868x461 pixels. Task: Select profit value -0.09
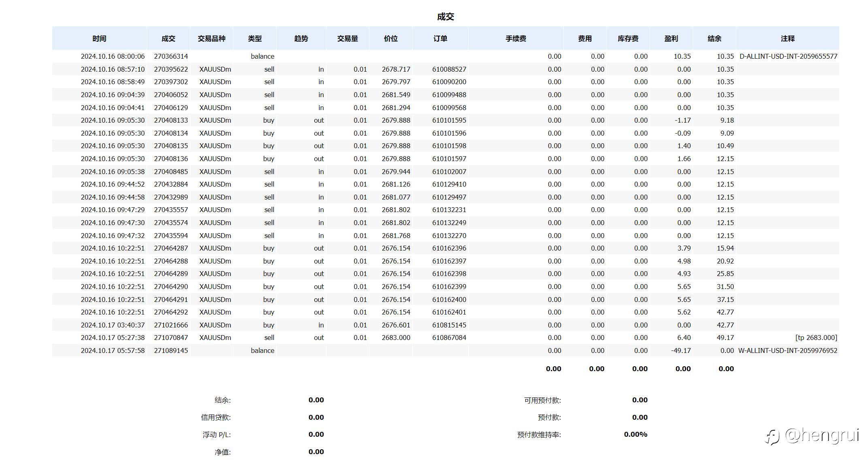[683, 133]
